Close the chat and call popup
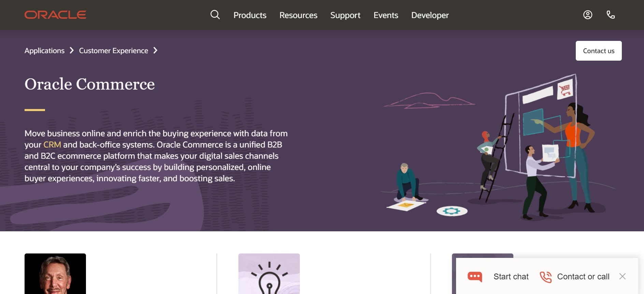The width and height of the screenshot is (644, 294). click(x=622, y=276)
